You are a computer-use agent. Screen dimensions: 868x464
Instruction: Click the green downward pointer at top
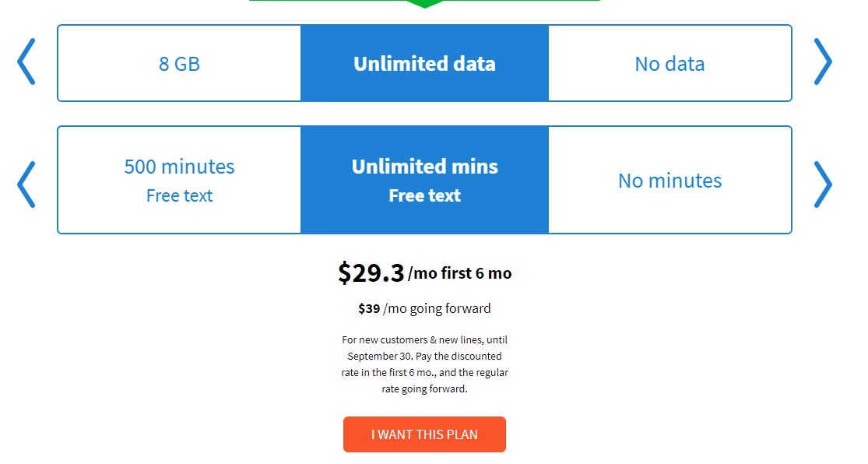click(424, 4)
